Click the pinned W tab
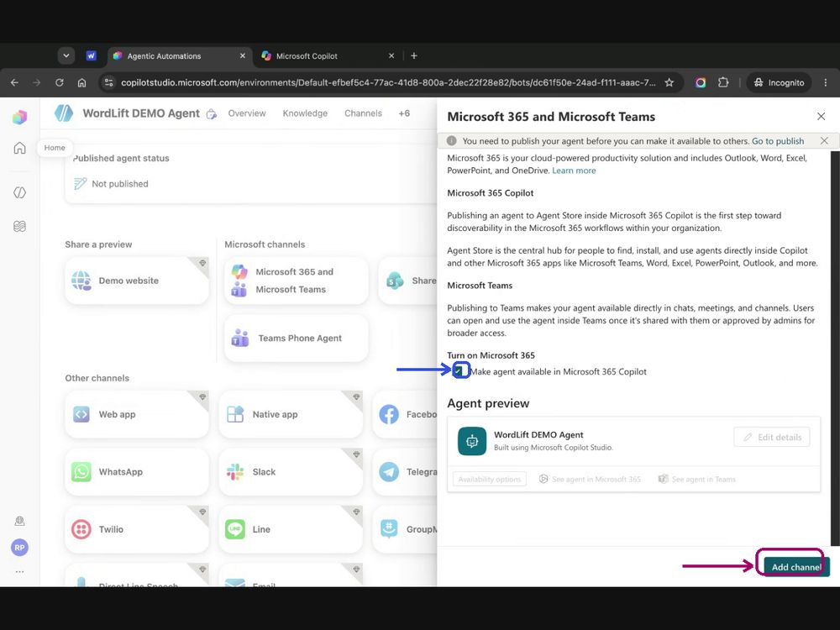 [91, 55]
